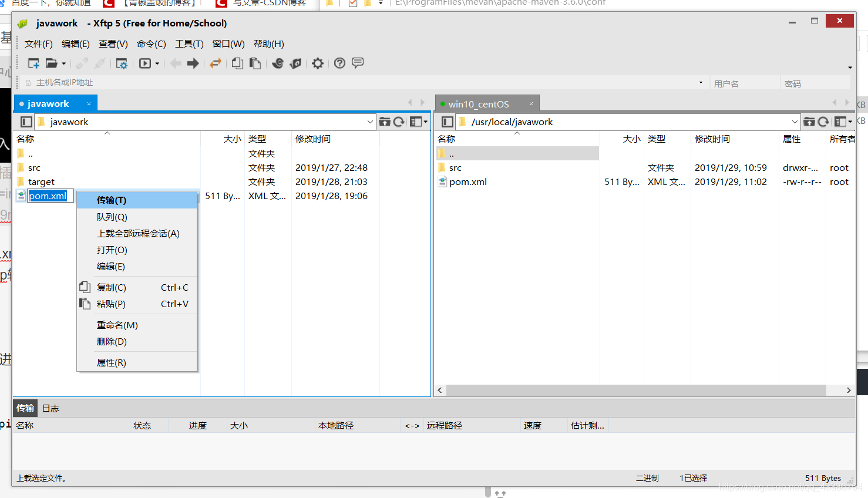This screenshot has width=868, height=498.
Task: Expand the host address history dropdown
Action: pos(701,83)
